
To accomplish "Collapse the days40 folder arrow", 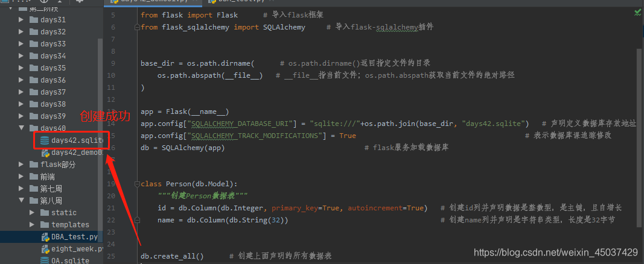I will click(x=21, y=128).
